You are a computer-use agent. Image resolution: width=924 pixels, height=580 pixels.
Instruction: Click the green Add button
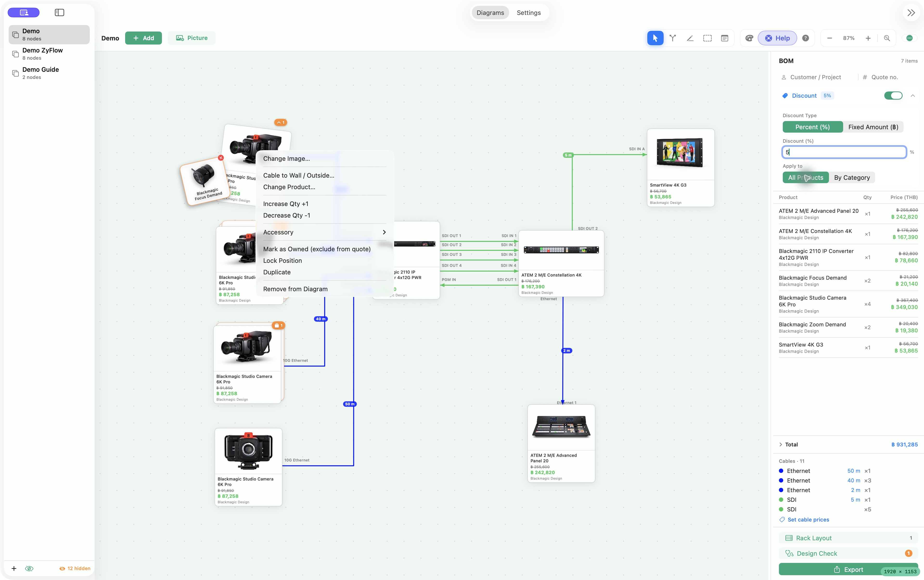(143, 38)
